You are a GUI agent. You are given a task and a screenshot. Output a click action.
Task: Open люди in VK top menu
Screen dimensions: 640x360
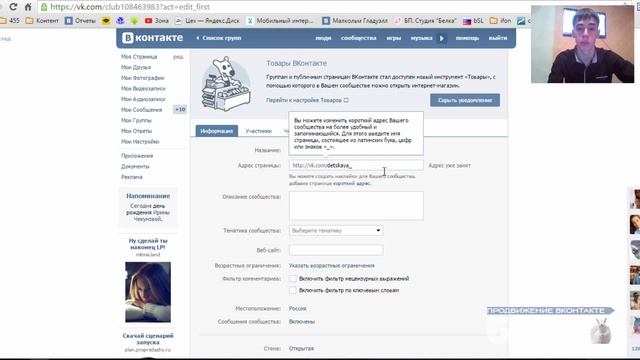[x=323, y=38]
